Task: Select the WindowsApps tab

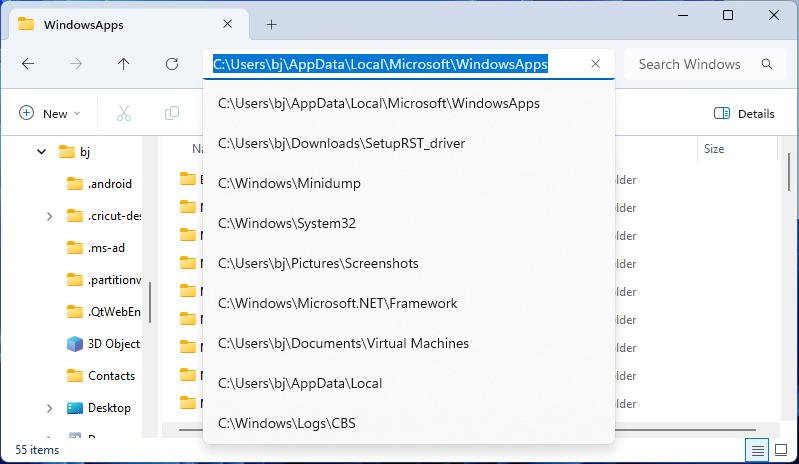Action: (129, 24)
